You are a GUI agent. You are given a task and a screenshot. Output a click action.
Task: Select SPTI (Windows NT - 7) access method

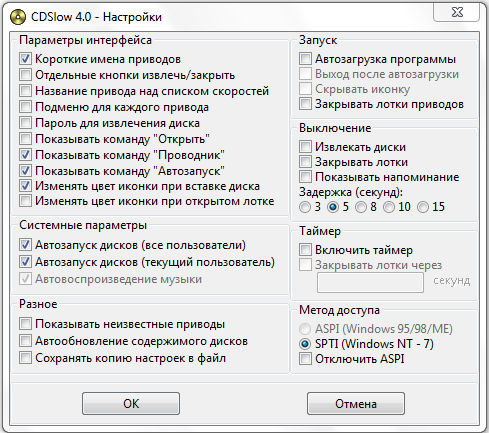click(x=305, y=344)
